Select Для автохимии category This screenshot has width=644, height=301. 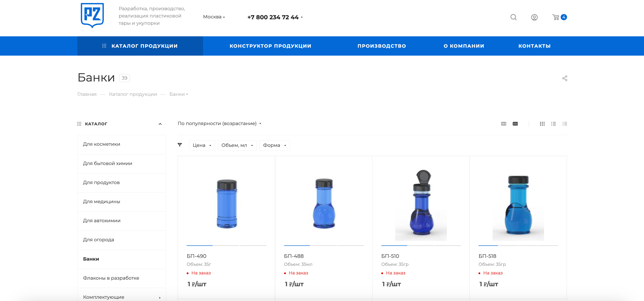[121, 221]
